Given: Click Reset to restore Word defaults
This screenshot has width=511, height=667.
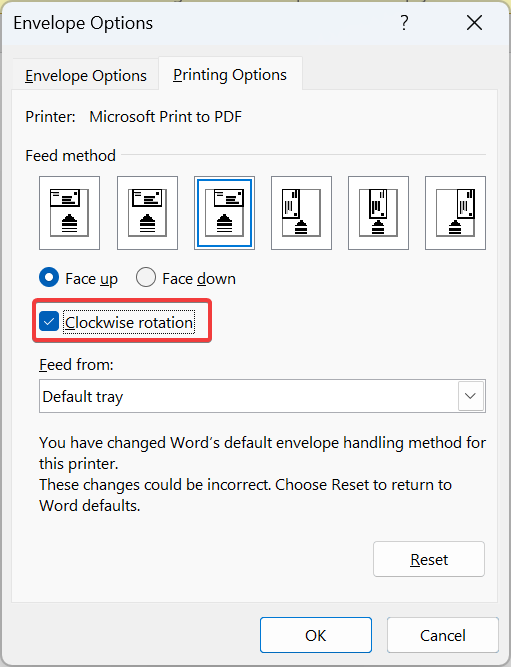Looking at the screenshot, I should click(x=429, y=559).
